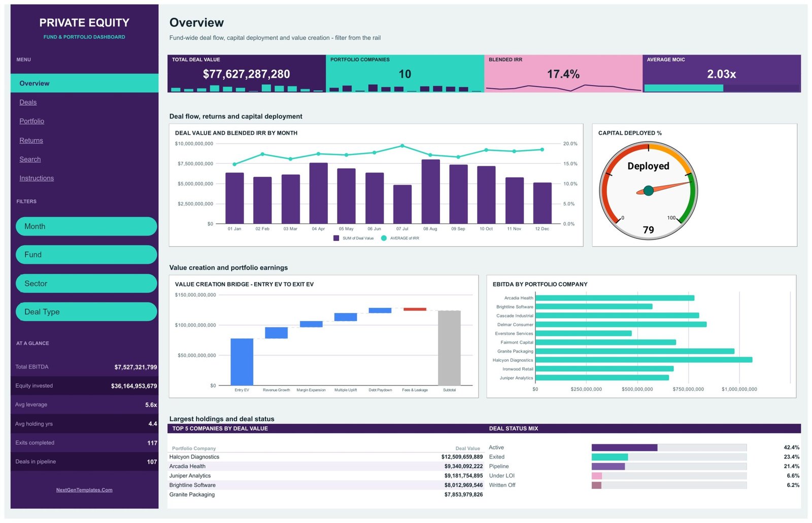The image size is (812, 523).
Task: Select the Halcyon Diagnostics table row name
Action: point(194,457)
